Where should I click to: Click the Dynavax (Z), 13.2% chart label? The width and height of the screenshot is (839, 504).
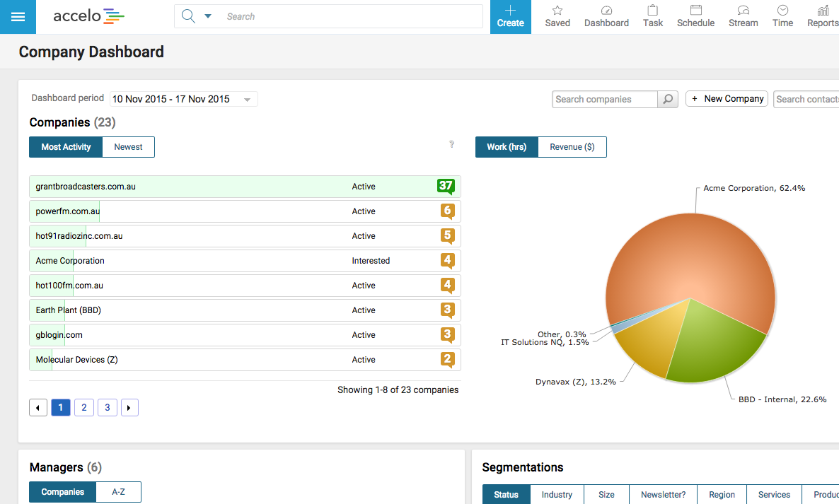[x=576, y=382]
